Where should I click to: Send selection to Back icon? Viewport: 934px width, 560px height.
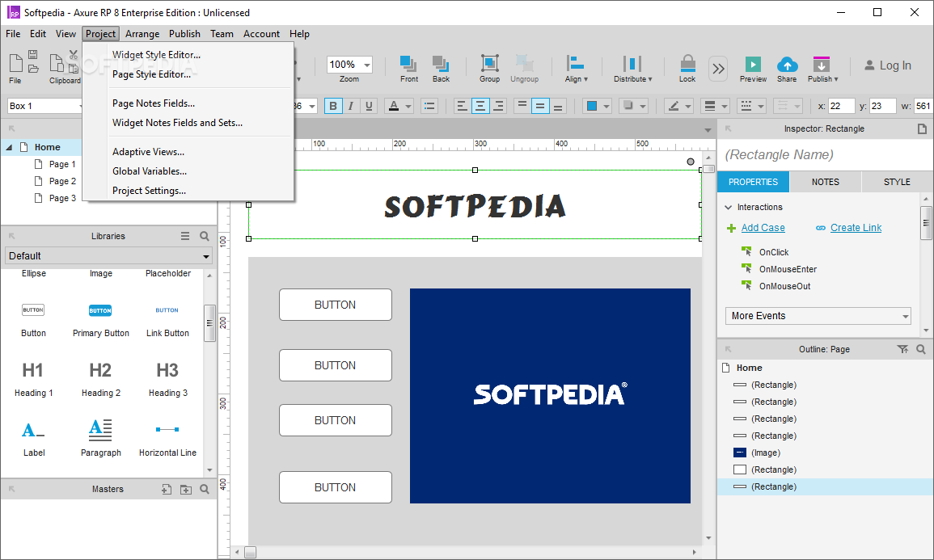(x=441, y=65)
